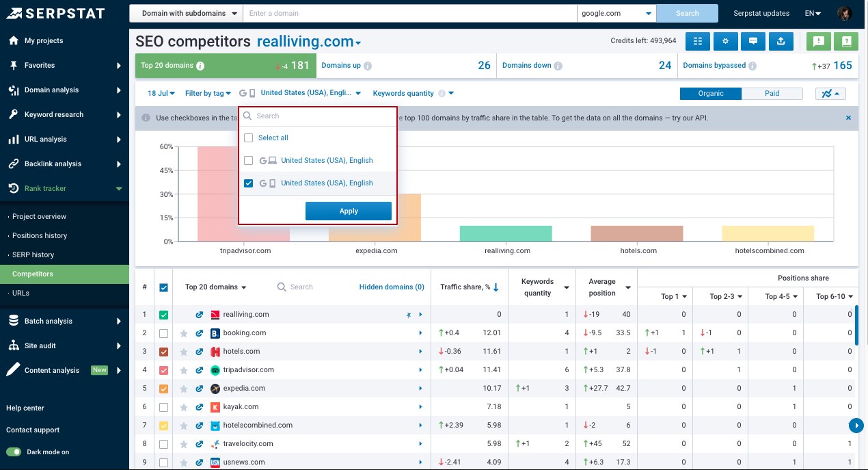Open google.com search engine dropdown
The height and width of the screenshot is (470, 868).
tap(616, 13)
